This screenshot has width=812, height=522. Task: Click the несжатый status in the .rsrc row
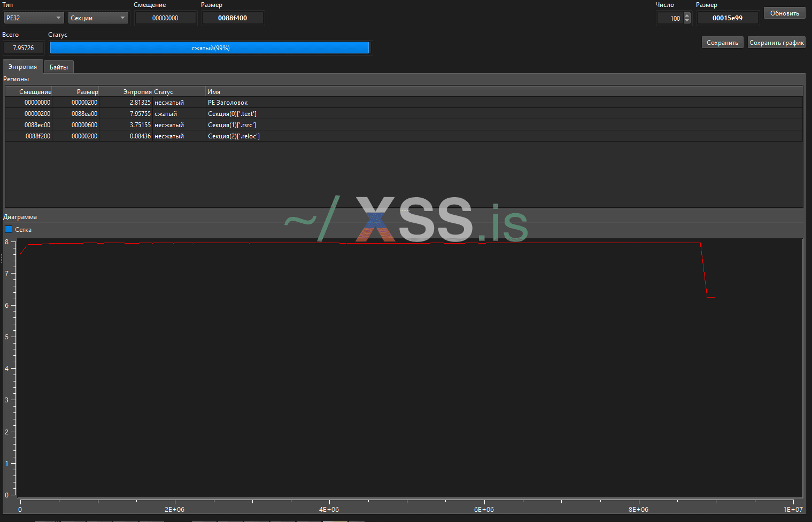coord(169,125)
